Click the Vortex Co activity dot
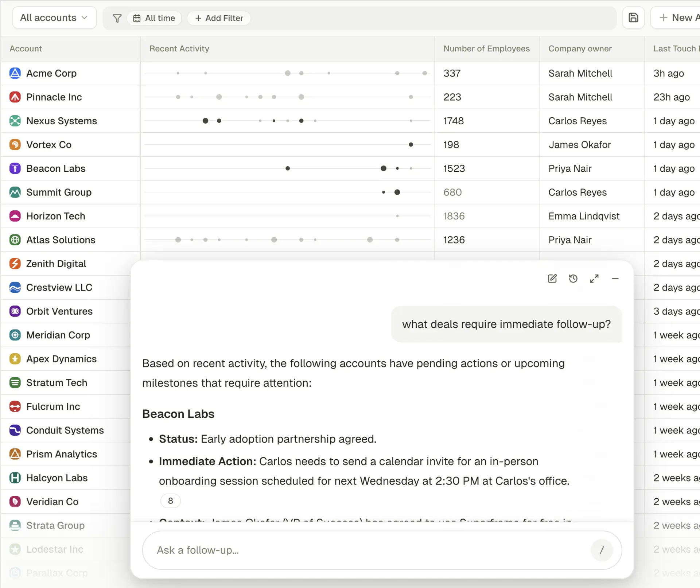Viewport: 700px width, 588px height. (411, 145)
